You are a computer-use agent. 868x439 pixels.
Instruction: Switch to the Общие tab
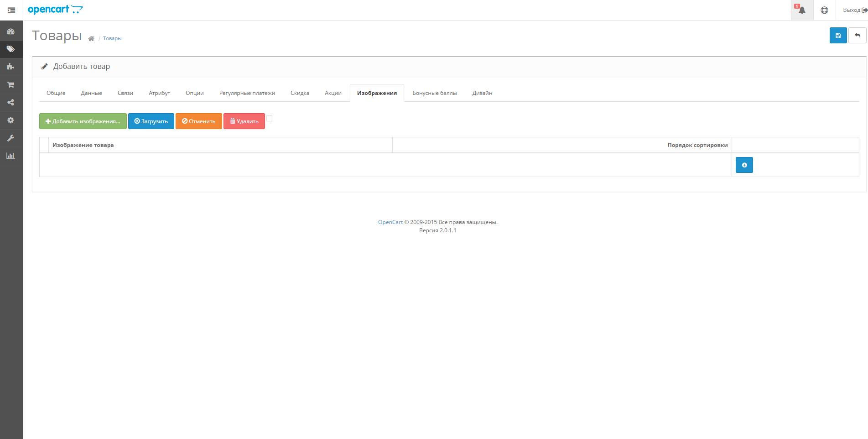56,93
